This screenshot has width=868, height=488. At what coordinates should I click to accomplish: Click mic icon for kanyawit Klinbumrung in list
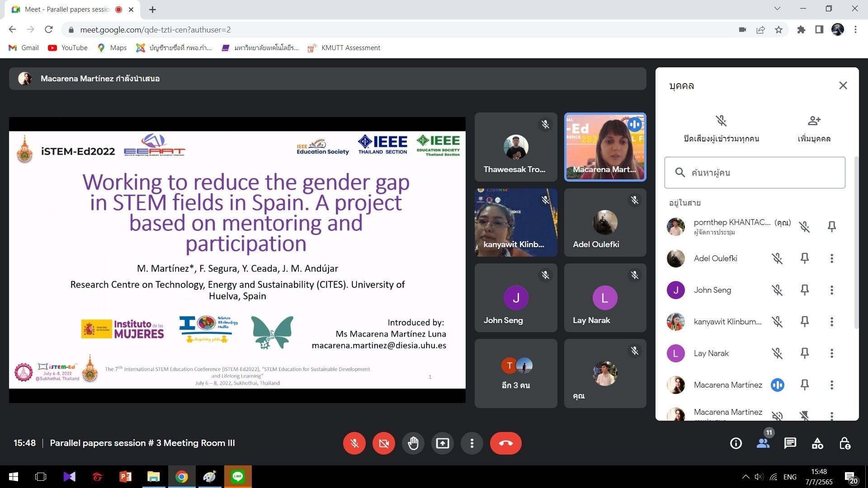pos(777,322)
